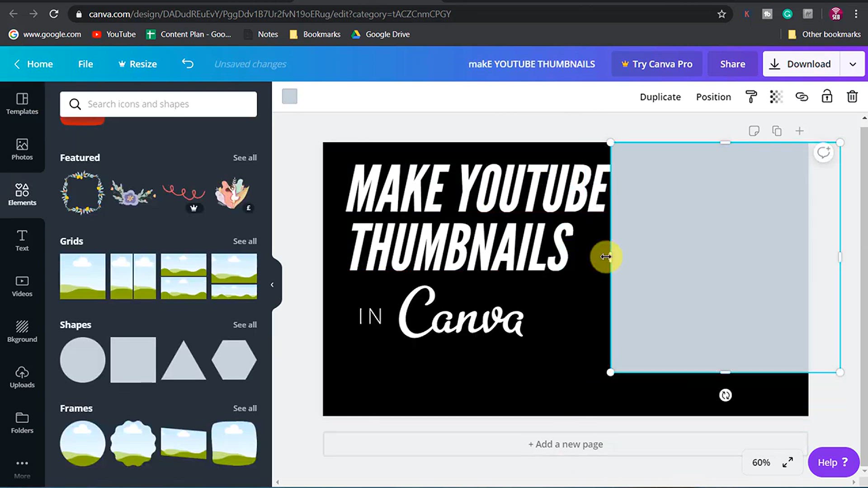Screen dimensions: 868x488
Task: Open Chrome three-dot menu
Action: [856, 14]
